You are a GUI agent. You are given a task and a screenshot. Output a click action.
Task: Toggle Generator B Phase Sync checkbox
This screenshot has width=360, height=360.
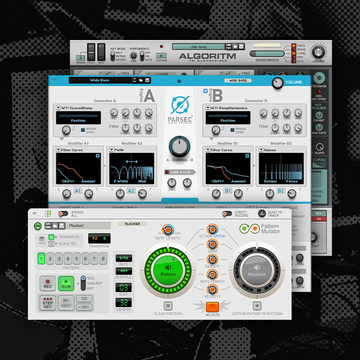point(232,130)
